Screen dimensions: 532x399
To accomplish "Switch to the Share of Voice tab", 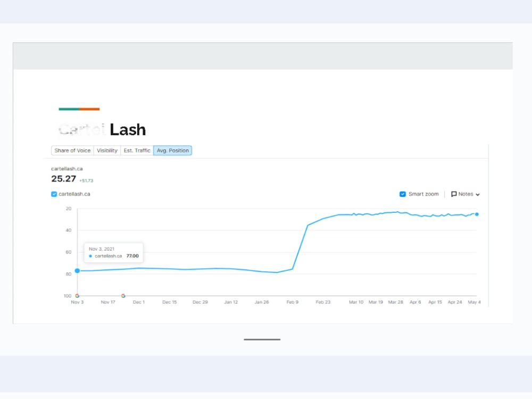I will tap(72, 151).
